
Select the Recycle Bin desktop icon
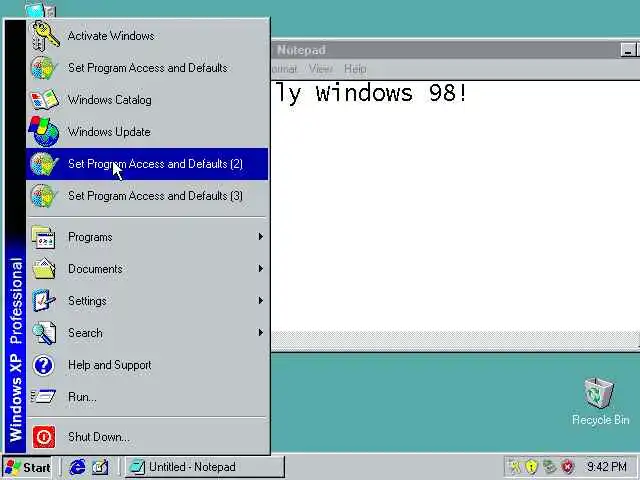point(600,402)
